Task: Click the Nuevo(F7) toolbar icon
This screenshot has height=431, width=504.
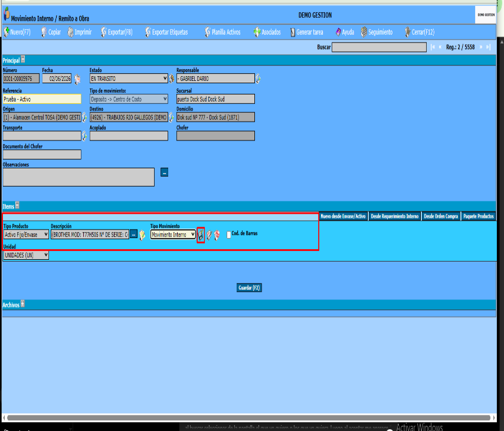Action: click(x=6, y=32)
